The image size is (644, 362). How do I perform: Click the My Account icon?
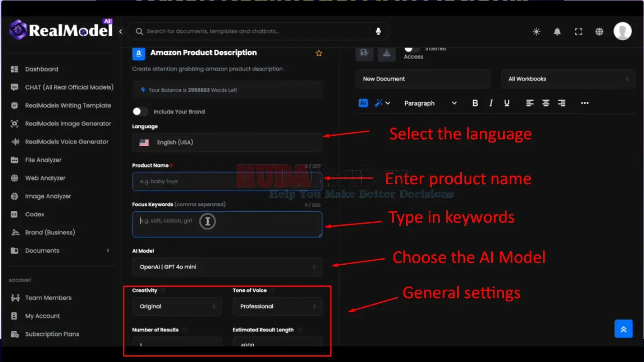[x=14, y=316]
